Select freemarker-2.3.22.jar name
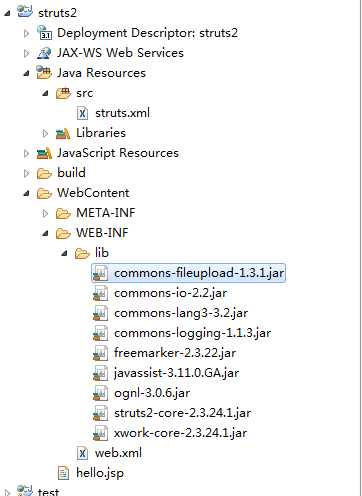This screenshot has width=362, height=496. click(x=175, y=353)
